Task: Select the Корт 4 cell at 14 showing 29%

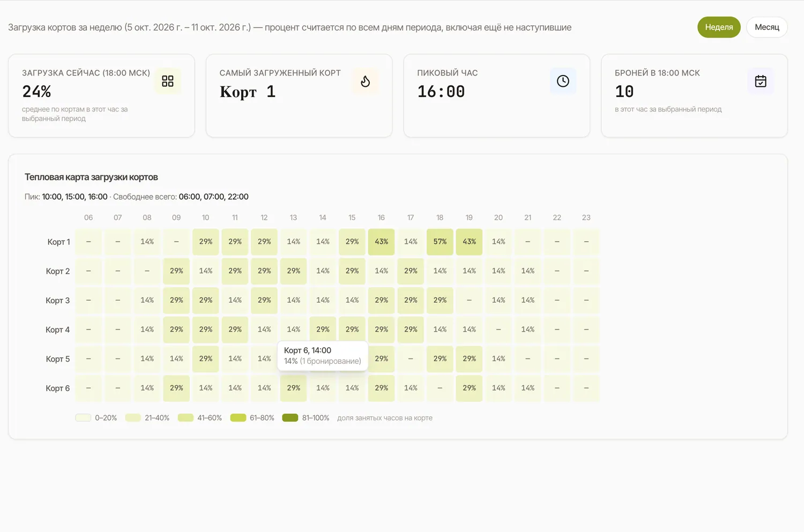Action: (323, 329)
